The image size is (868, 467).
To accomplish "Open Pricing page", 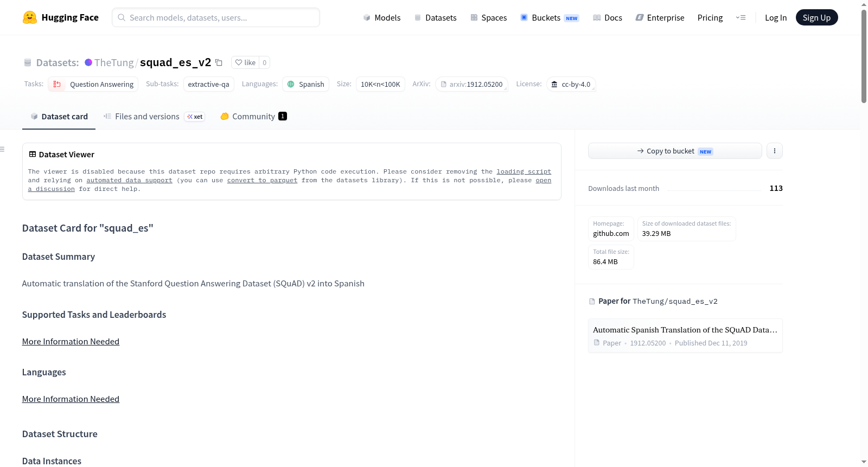I will (x=710, y=17).
